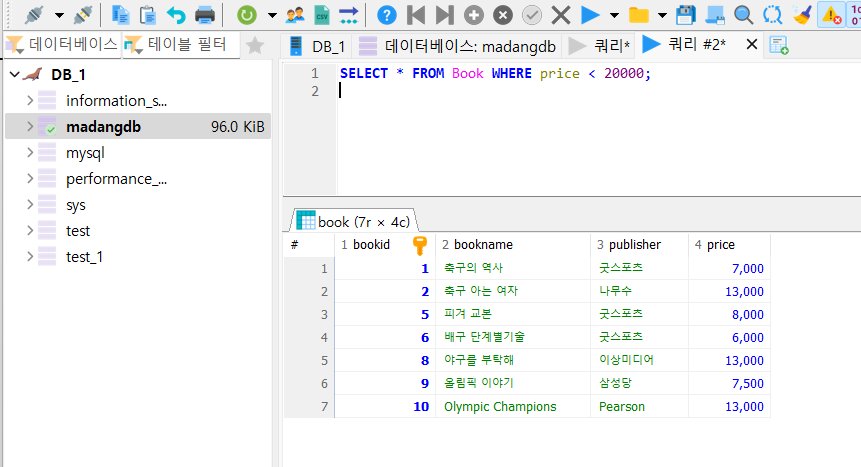
Task: Expand the madangdb database node
Action: [x=30, y=127]
